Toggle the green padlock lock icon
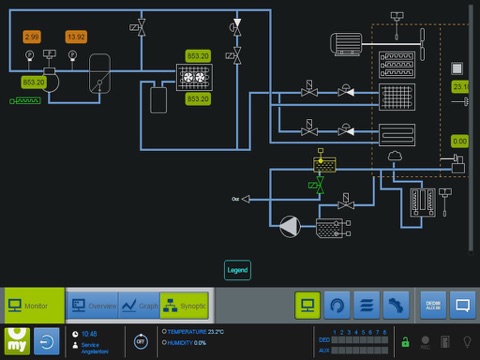480x360 pixels. (x=405, y=342)
